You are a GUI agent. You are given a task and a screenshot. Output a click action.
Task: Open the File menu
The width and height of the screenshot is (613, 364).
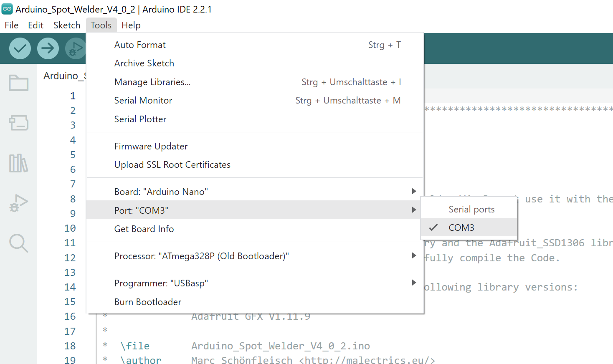pos(12,25)
